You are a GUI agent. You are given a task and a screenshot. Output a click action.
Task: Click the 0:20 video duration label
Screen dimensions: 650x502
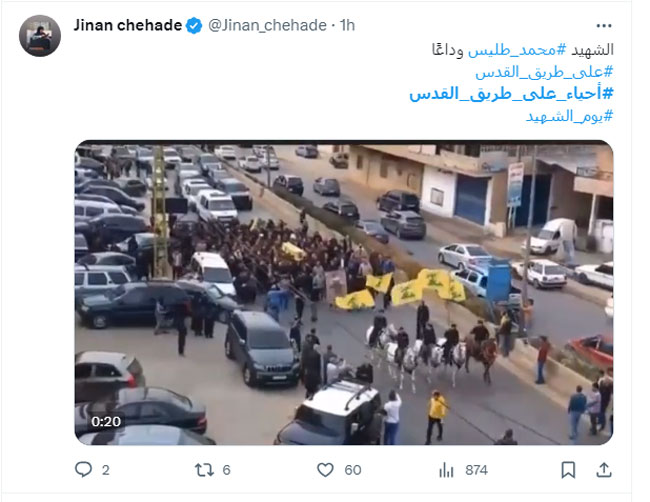(x=106, y=422)
